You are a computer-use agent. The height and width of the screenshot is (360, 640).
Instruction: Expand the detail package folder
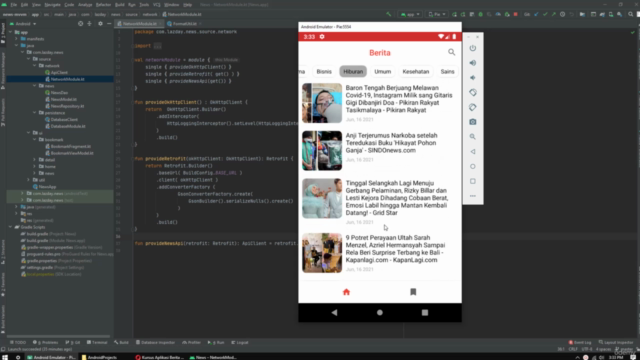[x=35, y=160]
